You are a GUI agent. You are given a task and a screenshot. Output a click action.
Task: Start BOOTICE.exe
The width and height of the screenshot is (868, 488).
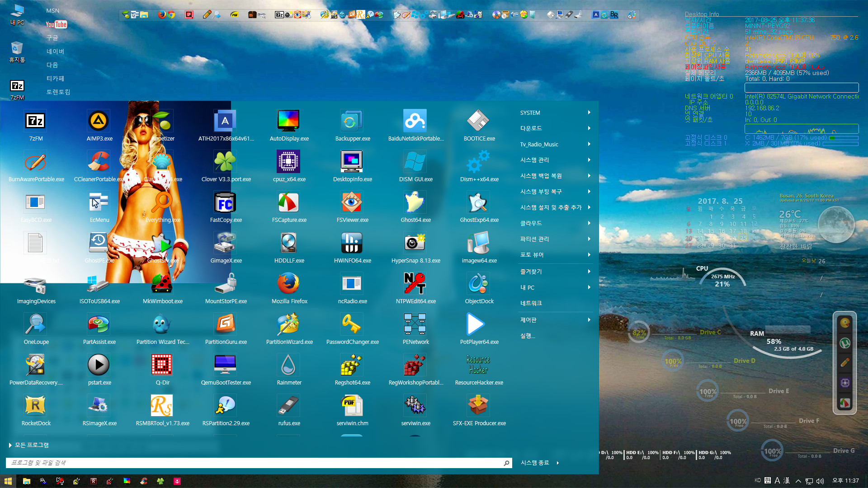click(479, 126)
